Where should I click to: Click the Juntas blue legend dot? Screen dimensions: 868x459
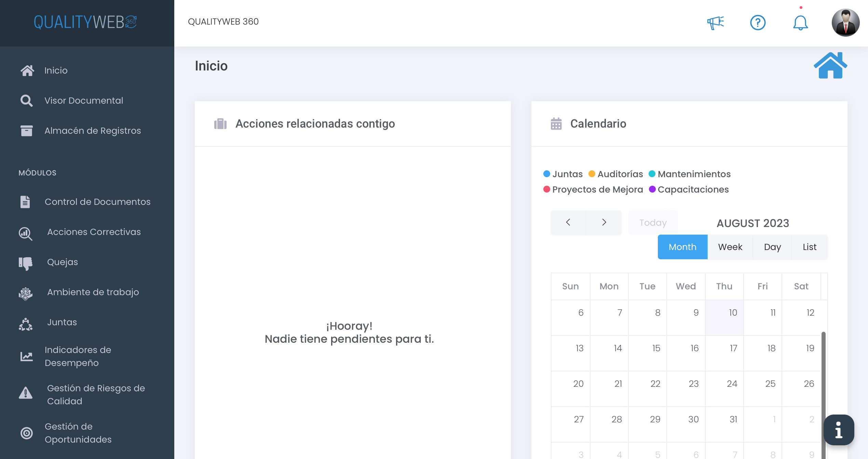click(547, 174)
